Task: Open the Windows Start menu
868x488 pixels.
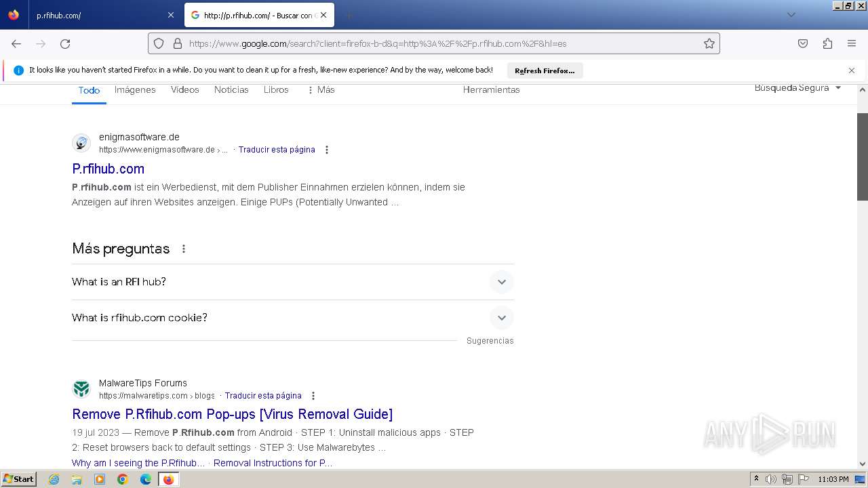Action: click(x=18, y=479)
